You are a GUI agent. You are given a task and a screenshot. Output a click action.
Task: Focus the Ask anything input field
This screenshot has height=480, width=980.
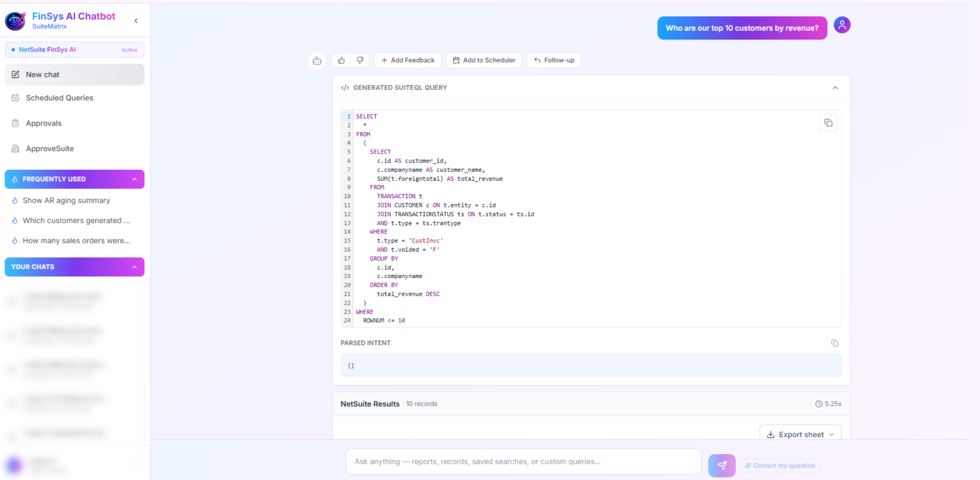point(523,462)
